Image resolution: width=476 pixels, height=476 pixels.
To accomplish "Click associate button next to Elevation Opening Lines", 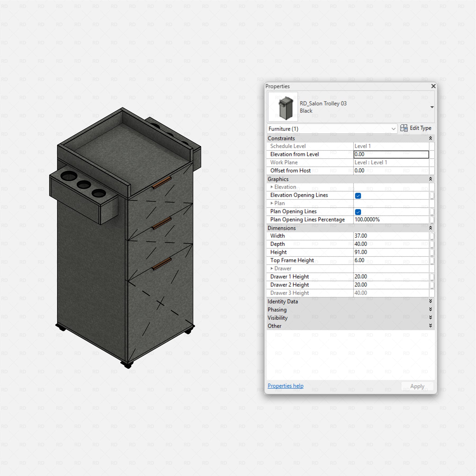I will point(432,195).
